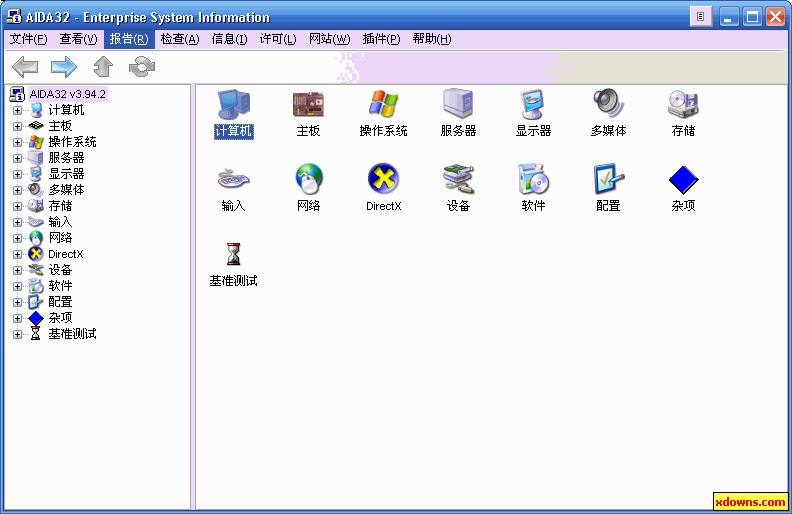792x514 pixels.
Task: Open the 检查(A) menu
Action: click(180, 39)
